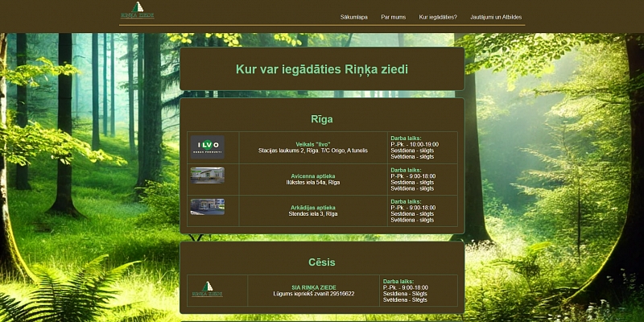The image size is (644, 322).
Task: Open the Sākumlapa menu item
Action: [354, 16]
